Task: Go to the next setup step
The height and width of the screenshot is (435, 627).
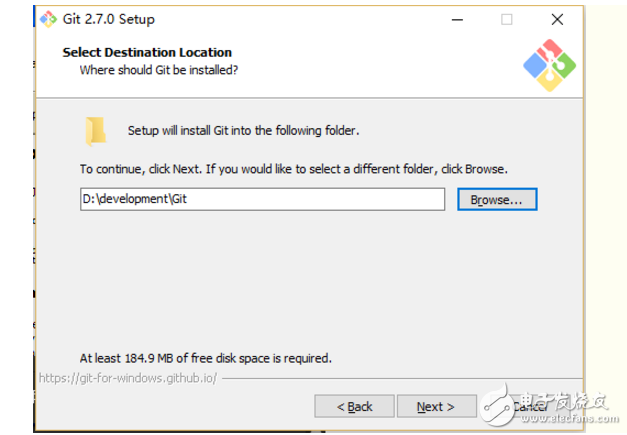Action: tap(436, 406)
